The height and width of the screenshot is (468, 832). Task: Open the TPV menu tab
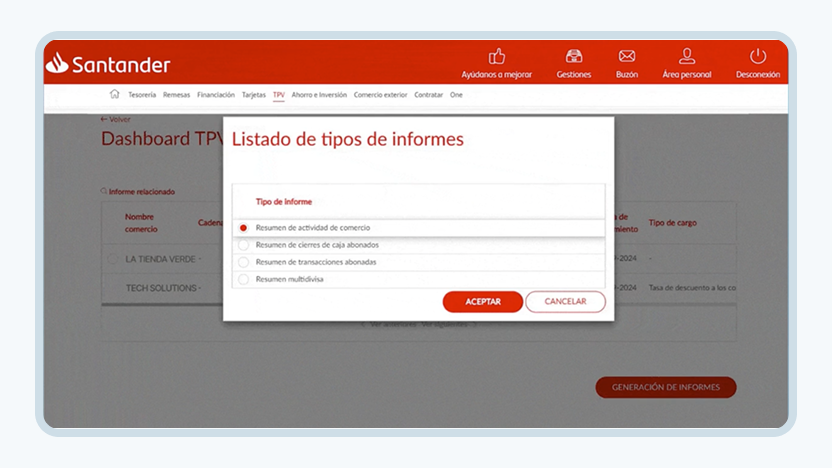tap(279, 95)
